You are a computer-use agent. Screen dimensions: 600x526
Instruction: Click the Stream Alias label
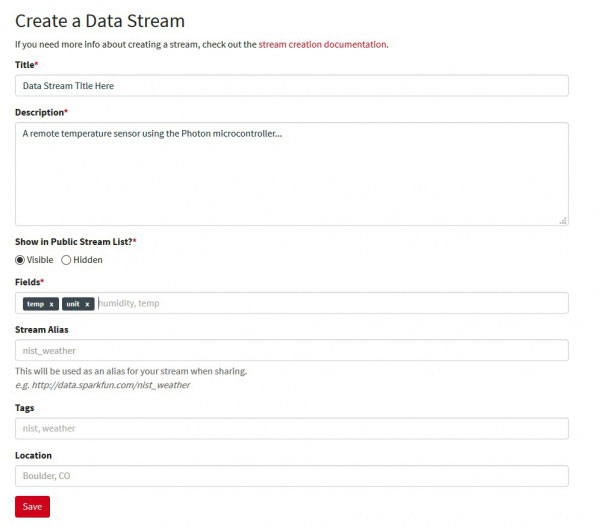coord(41,328)
